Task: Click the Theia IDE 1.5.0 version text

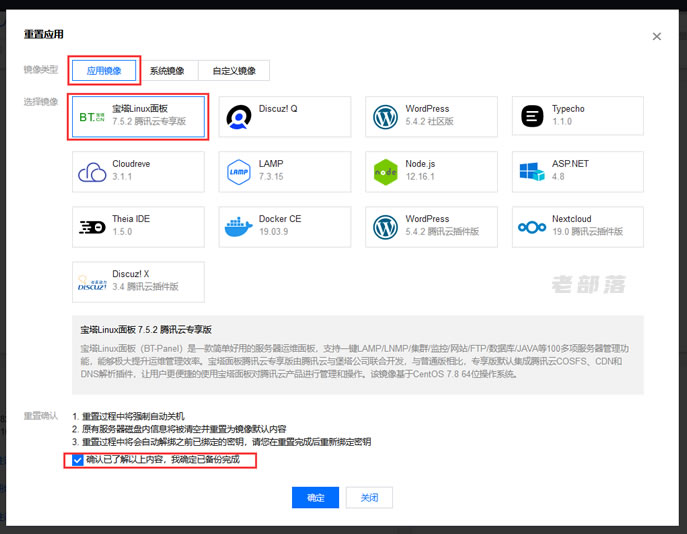Action: coord(122,232)
